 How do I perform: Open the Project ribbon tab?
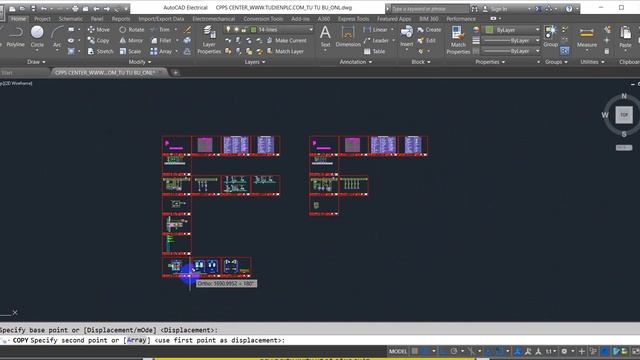(42, 19)
